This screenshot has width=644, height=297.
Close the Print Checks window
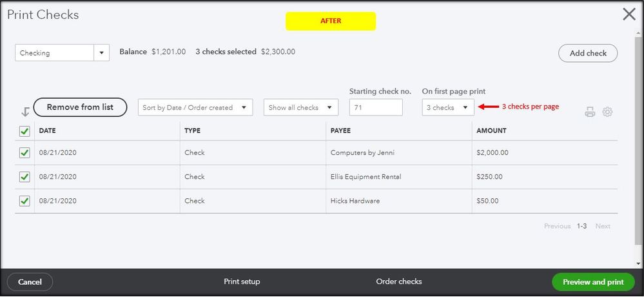tap(629, 14)
